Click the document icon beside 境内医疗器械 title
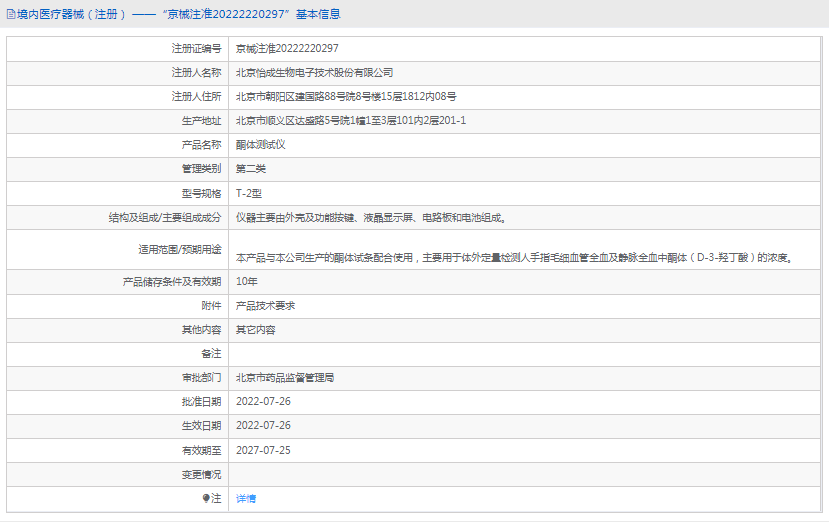 click(11, 14)
